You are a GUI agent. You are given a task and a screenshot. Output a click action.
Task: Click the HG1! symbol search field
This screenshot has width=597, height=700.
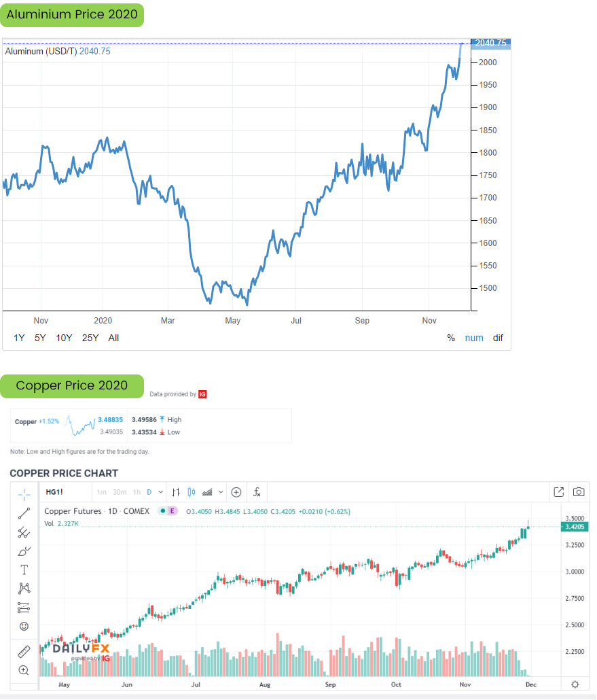click(65, 492)
